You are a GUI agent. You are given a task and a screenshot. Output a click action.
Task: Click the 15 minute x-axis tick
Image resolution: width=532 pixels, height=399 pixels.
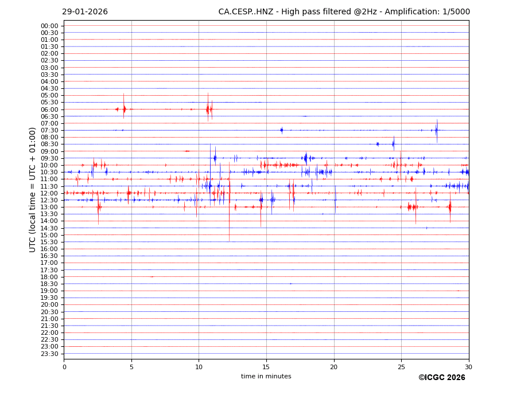point(266,367)
